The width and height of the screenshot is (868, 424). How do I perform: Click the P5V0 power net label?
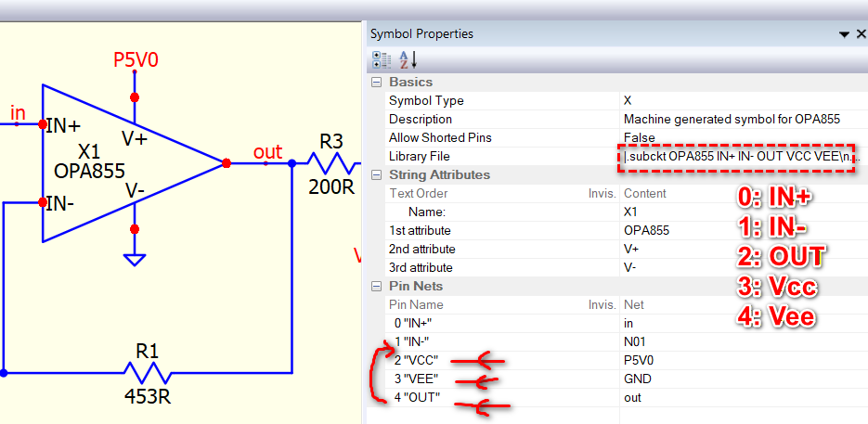click(136, 60)
